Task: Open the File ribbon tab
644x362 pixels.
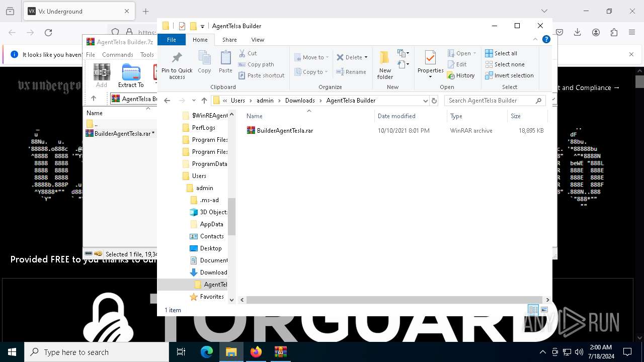Action: click(172, 40)
